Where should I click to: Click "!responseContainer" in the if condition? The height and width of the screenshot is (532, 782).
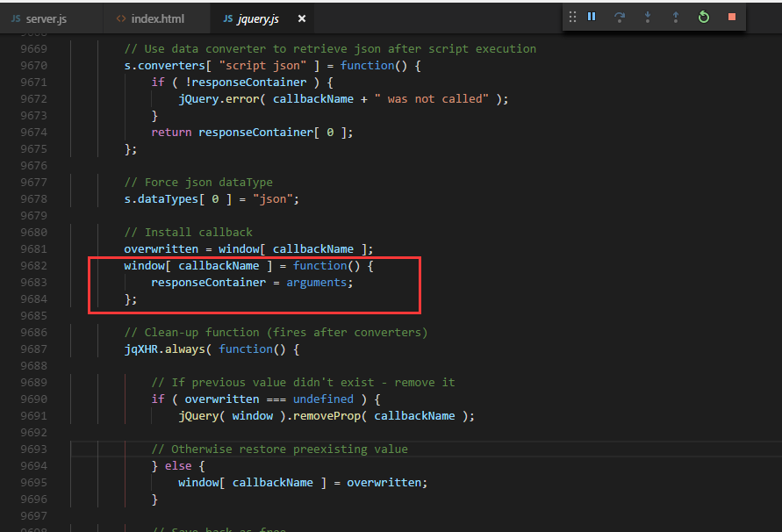(246, 83)
